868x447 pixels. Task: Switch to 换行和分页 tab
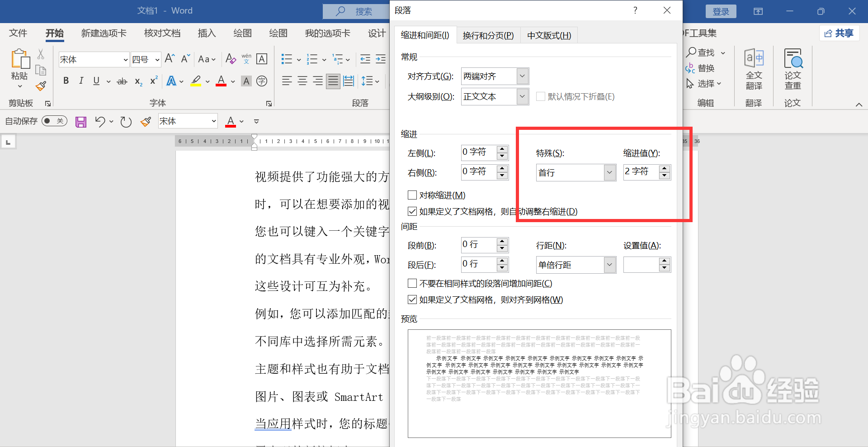(488, 35)
